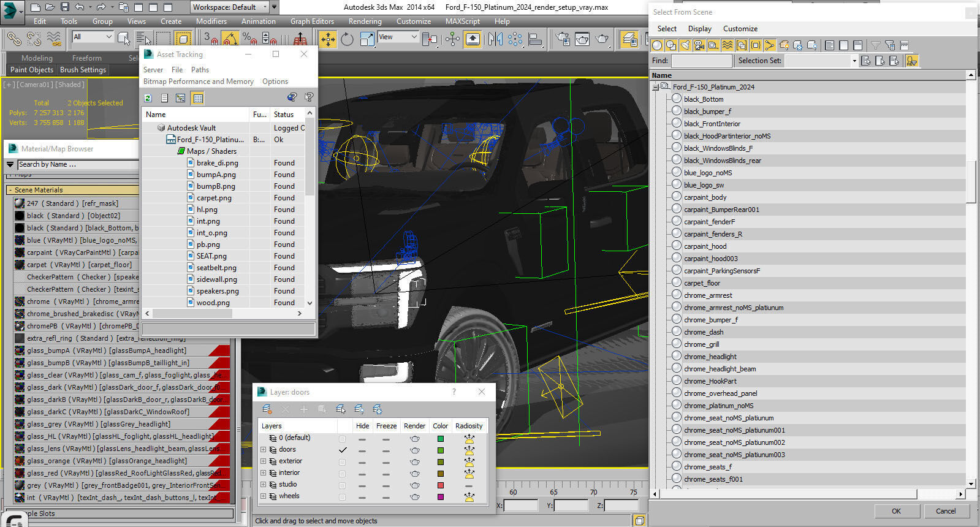Make the exterior layer current checkbox
980x527 pixels.
click(x=342, y=462)
